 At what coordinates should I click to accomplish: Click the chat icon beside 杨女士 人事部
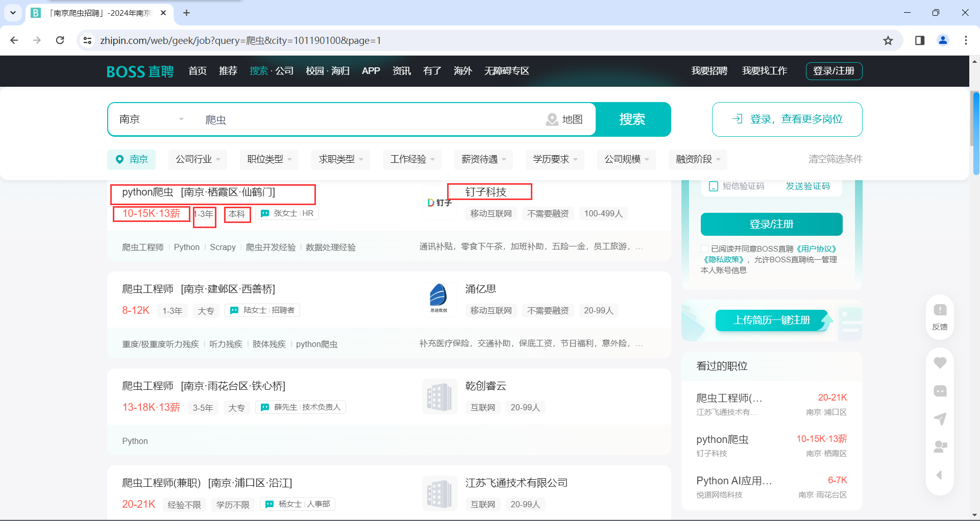tap(269, 504)
